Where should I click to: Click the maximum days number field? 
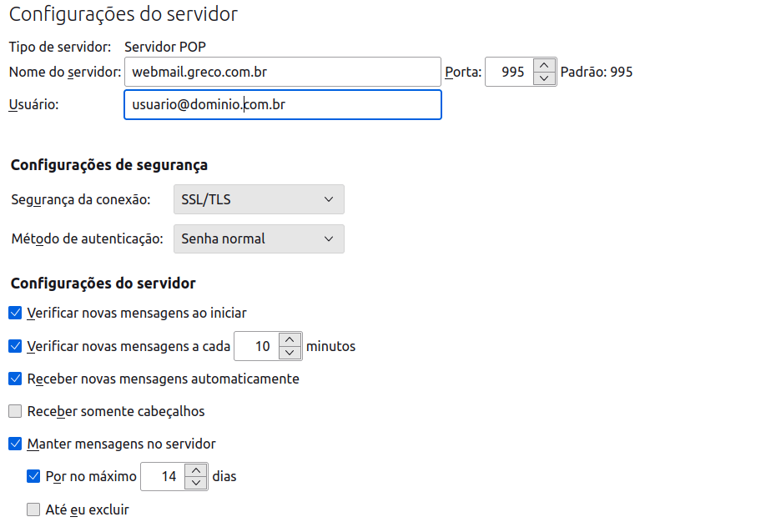coord(164,477)
